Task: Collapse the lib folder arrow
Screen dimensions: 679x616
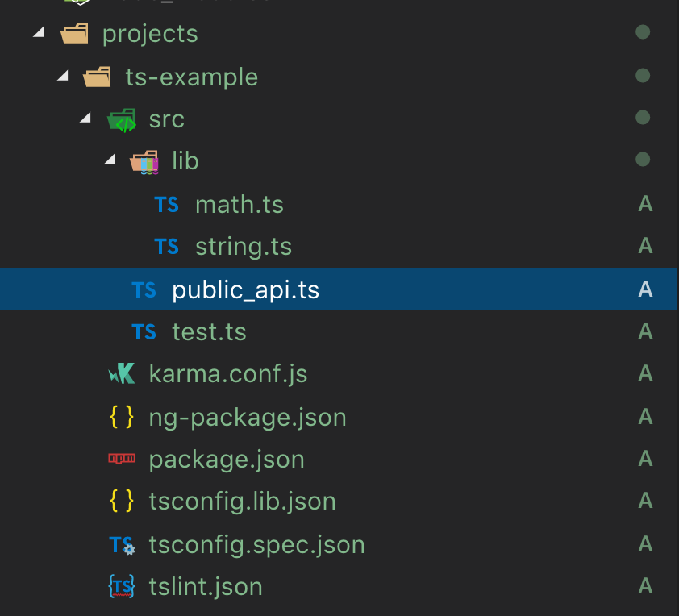Action: [x=110, y=160]
